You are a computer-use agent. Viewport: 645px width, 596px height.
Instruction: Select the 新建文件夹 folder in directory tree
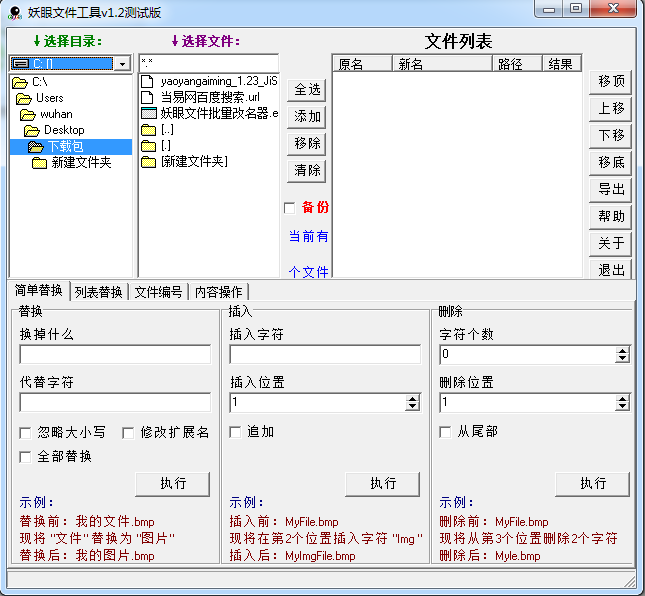[81, 162]
